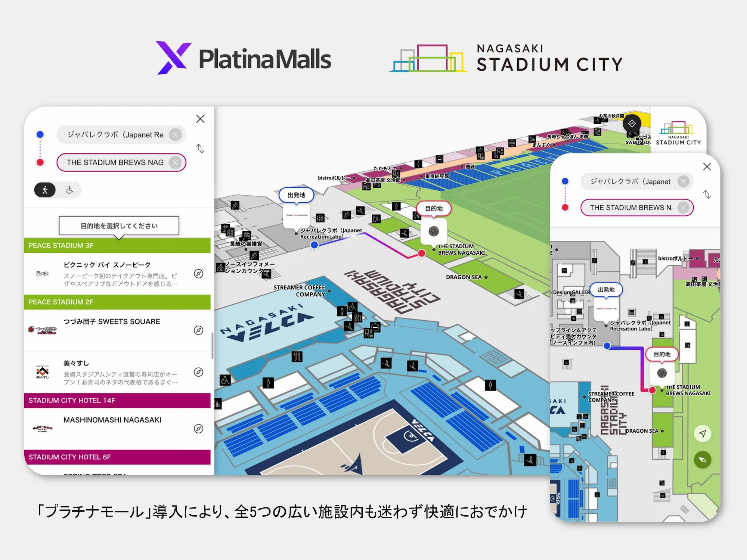747x560 pixels.
Task: Navigate to つづみ団子 SWEETS SQUARE via compass icon
Action: 198,330
